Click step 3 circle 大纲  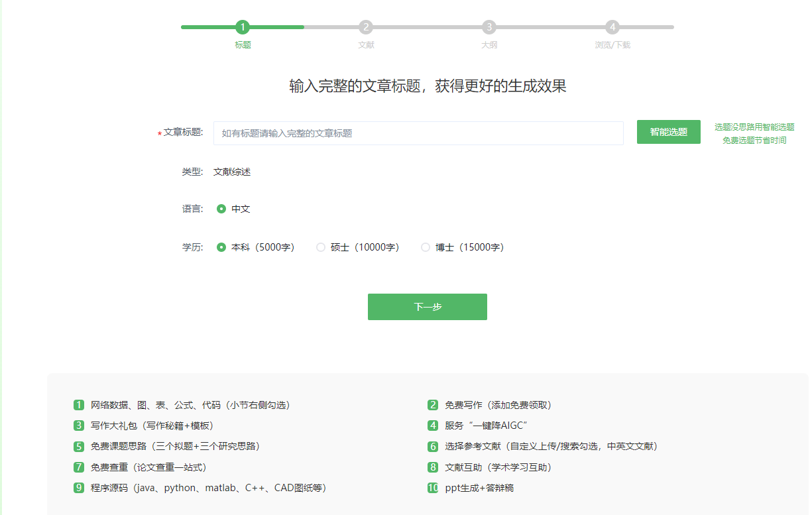point(489,27)
